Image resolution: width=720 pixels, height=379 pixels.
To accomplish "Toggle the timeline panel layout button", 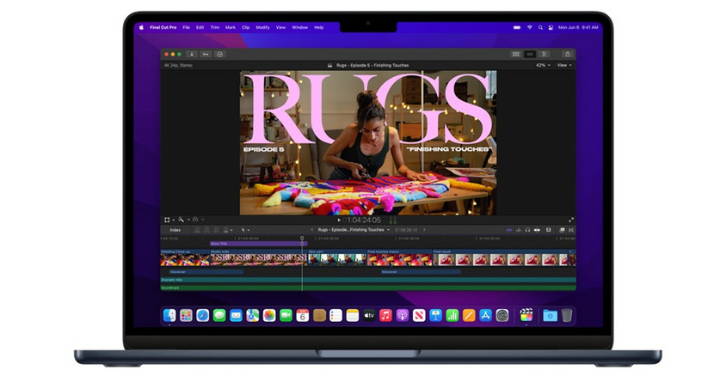I will click(530, 54).
